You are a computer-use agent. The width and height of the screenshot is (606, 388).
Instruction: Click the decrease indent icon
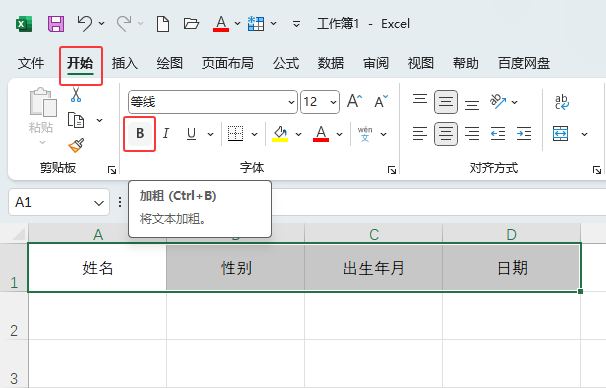(498, 134)
